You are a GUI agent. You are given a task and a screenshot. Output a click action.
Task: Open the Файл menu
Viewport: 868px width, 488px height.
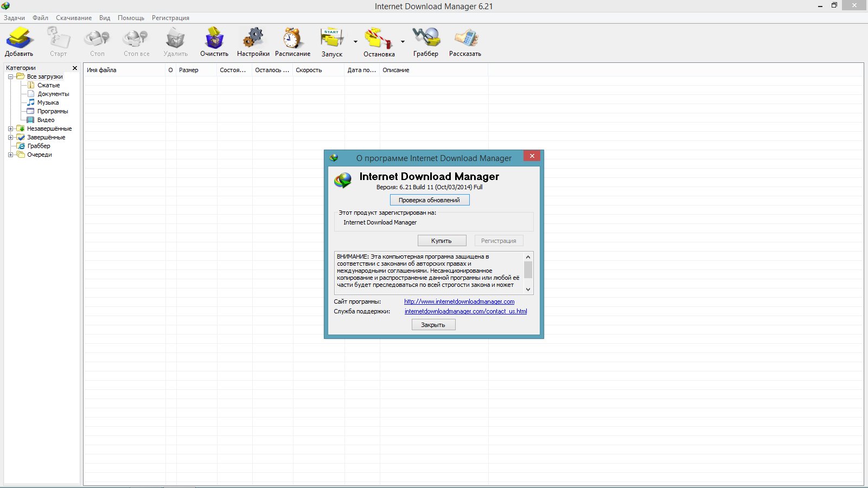40,18
